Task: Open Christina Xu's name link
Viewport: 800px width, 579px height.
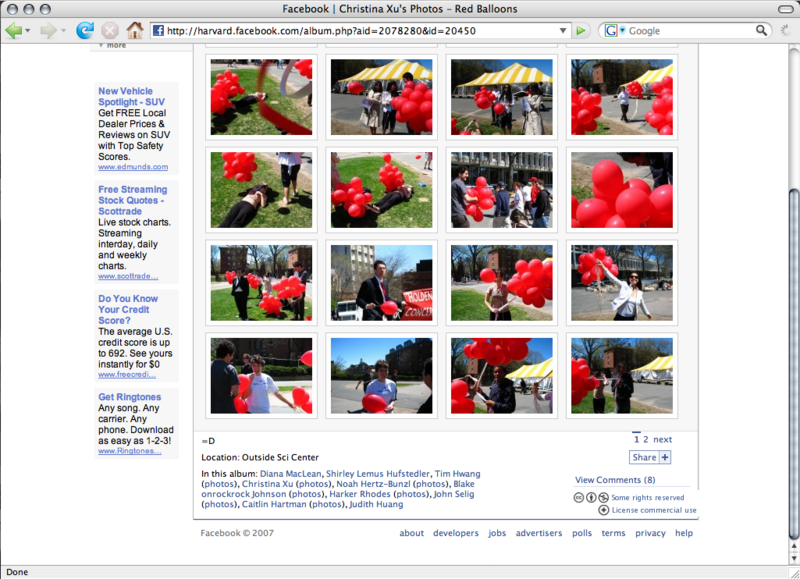Action: (x=267, y=484)
